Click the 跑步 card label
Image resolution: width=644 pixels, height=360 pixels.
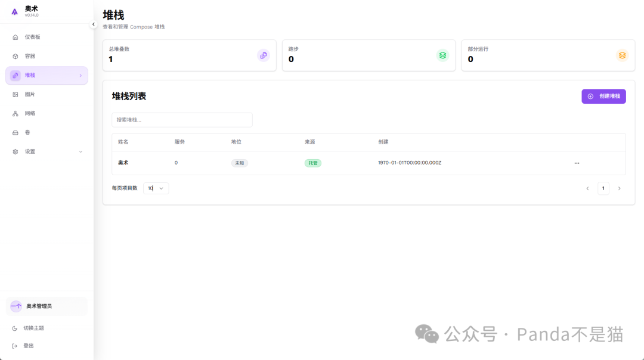coord(293,49)
